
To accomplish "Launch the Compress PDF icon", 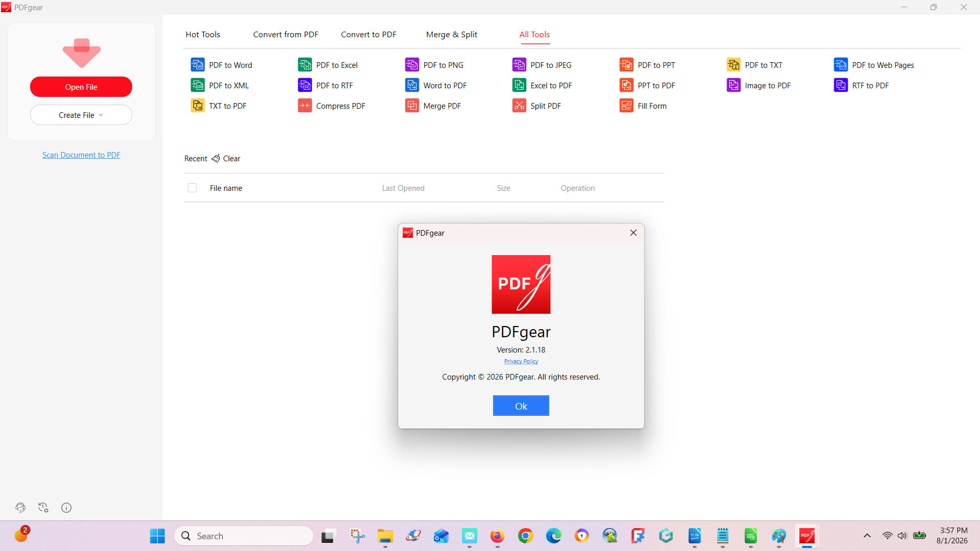I will [305, 106].
